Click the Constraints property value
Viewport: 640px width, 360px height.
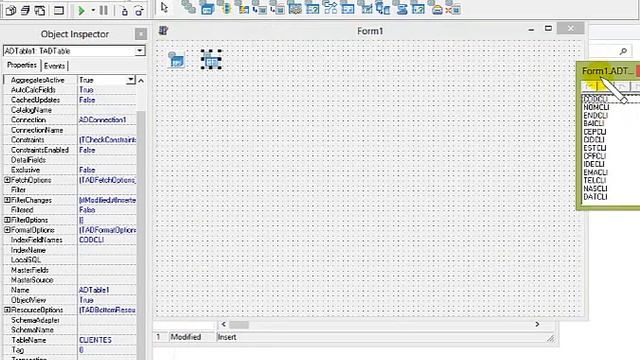click(107, 140)
